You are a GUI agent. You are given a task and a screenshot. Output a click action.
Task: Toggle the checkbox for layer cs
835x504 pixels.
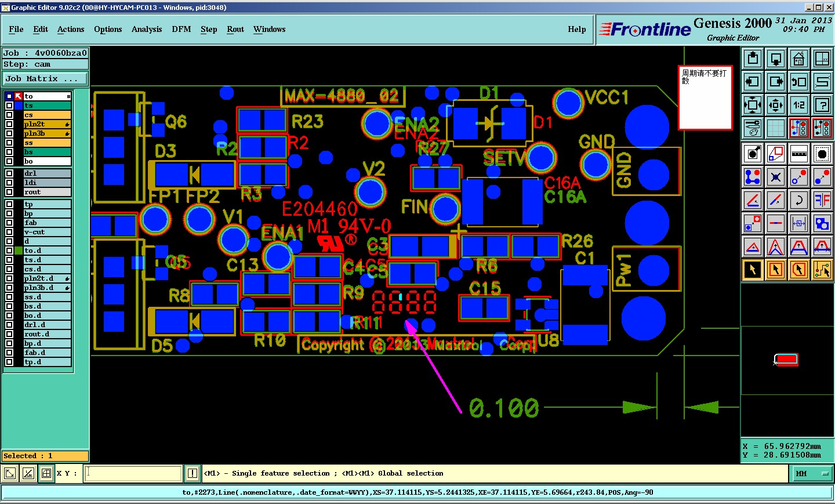point(9,115)
